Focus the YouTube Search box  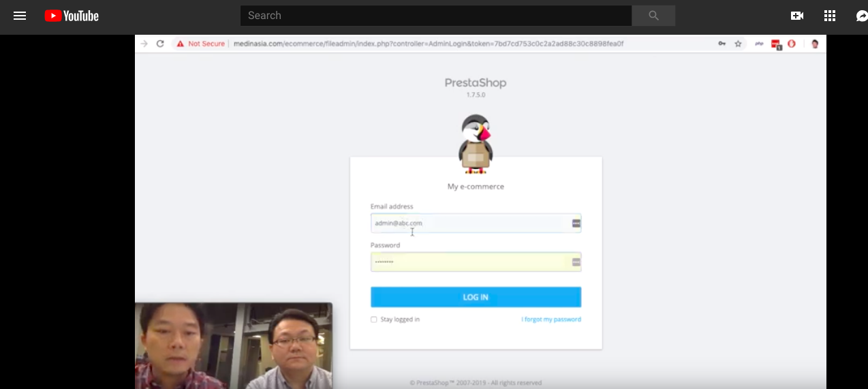(436, 16)
